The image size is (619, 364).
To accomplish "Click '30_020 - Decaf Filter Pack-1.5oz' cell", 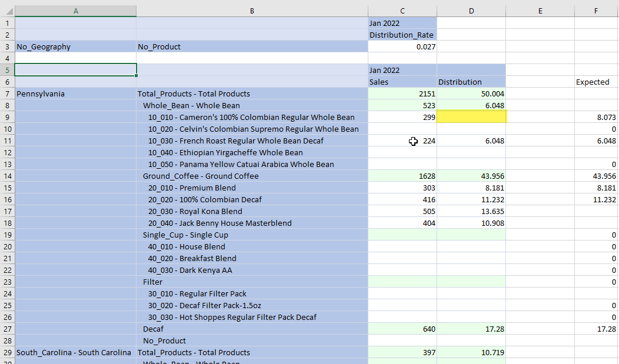I will click(252, 305).
